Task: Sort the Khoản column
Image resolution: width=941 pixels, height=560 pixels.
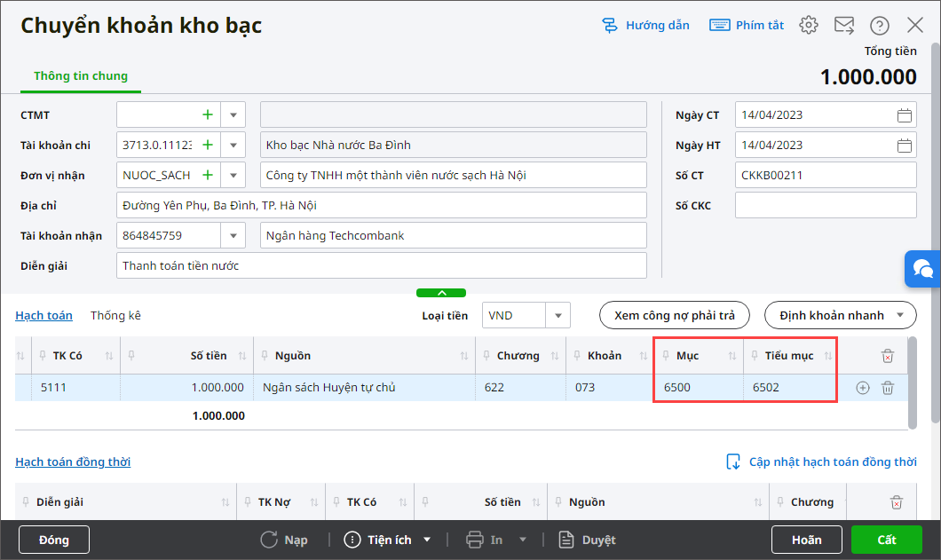Action: click(x=644, y=356)
